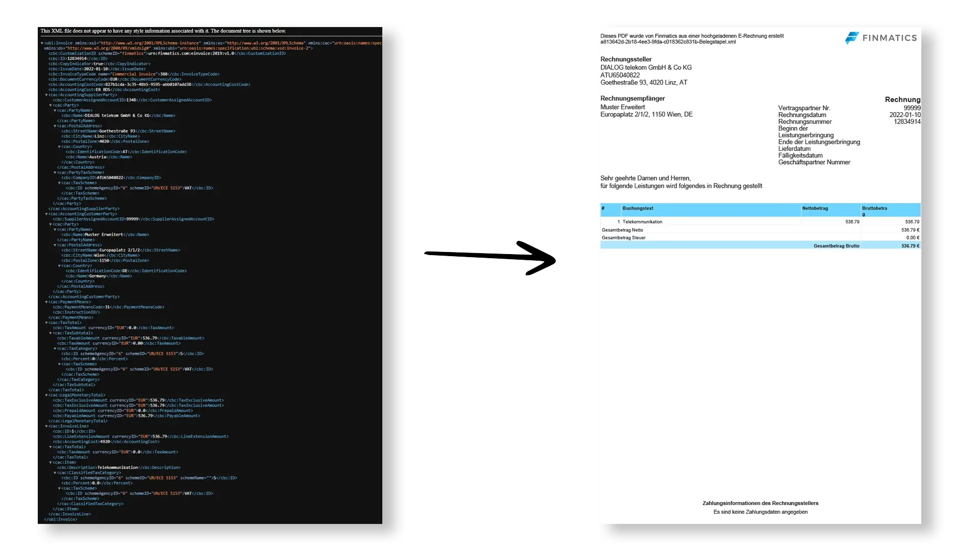Click the Rechnungsnummer value 12834914 in PDF

(x=907, y=122)
